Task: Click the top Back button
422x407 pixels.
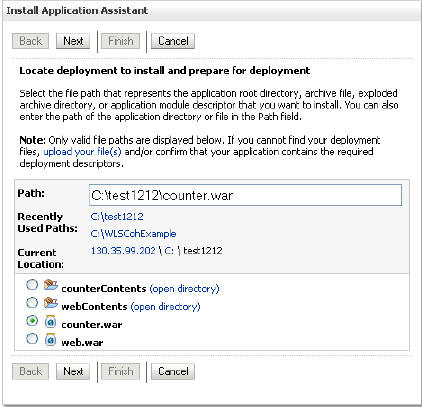Action: 30,41
